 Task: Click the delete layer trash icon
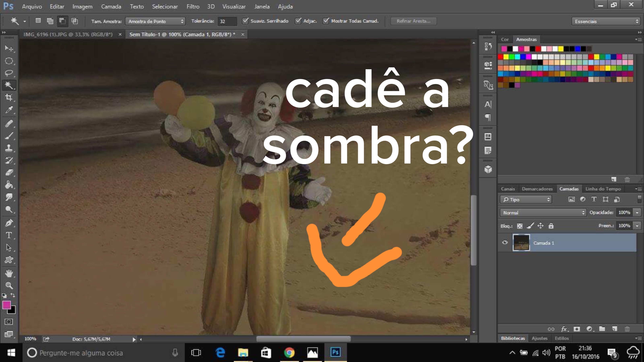point(627,329)
